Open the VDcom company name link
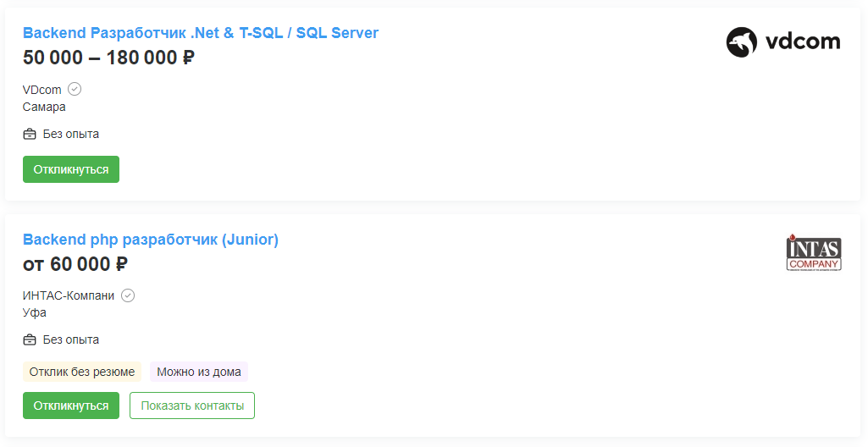This screenshot has height=447, width=868. (x=42, y=90)
